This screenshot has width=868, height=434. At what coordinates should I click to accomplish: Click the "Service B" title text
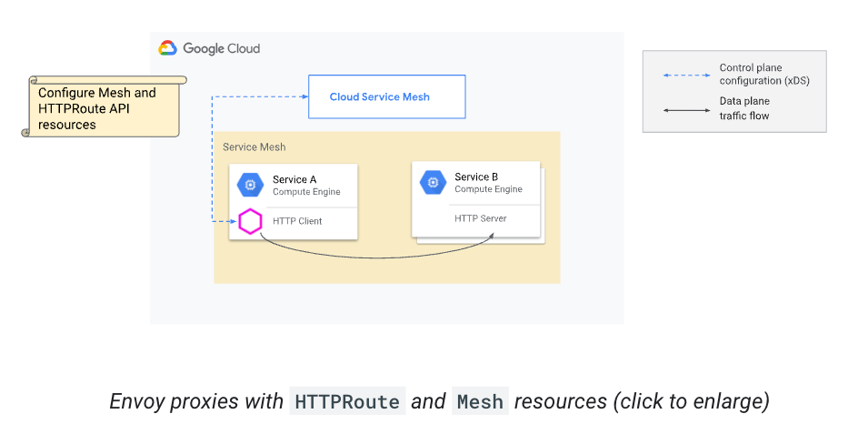point(476,177)
